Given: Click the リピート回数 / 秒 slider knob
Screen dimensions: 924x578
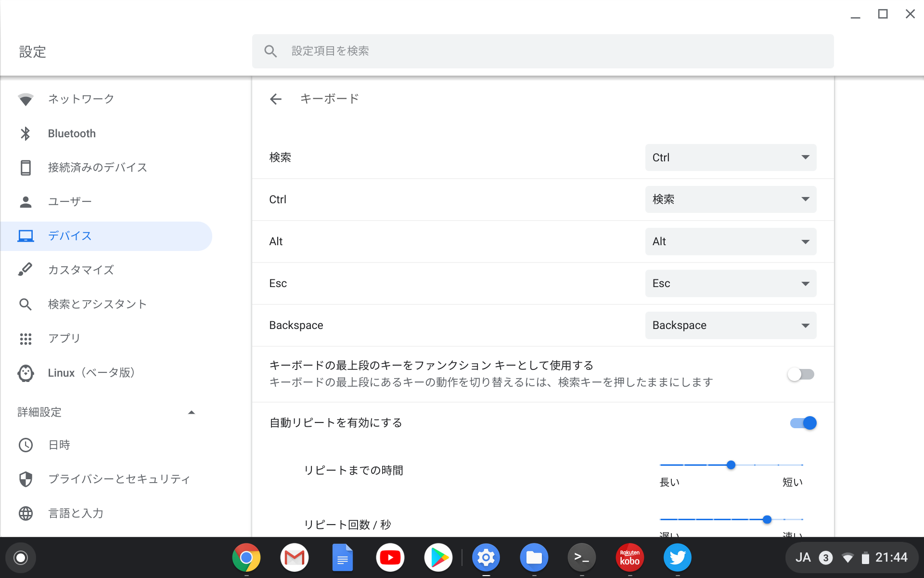Looking at the screenshot, I should point(767,519).
